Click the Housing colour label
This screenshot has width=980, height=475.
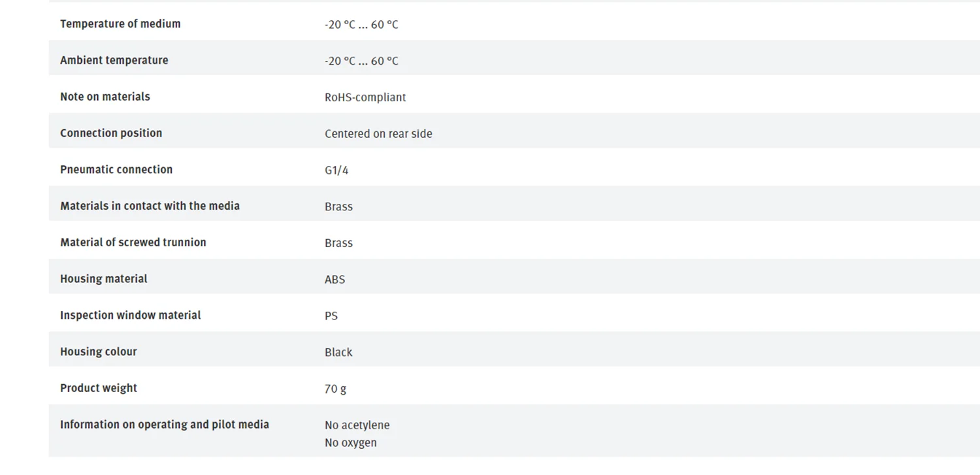coord(99,352)
